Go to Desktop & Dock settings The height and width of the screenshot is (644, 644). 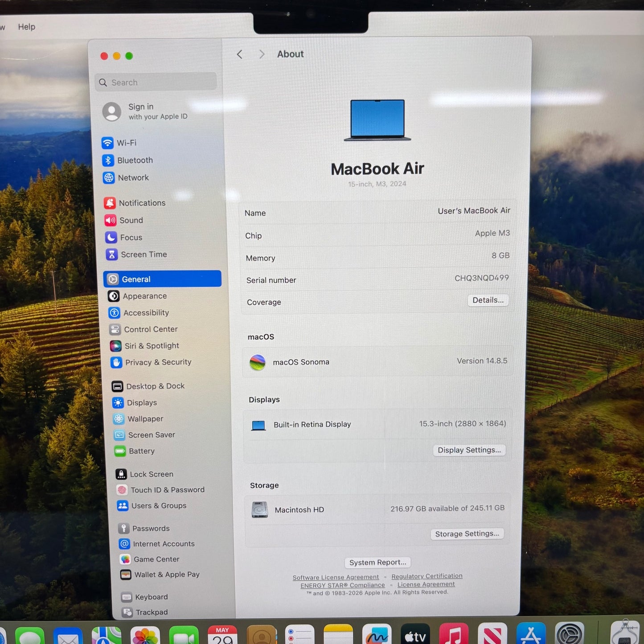[148, 386]
